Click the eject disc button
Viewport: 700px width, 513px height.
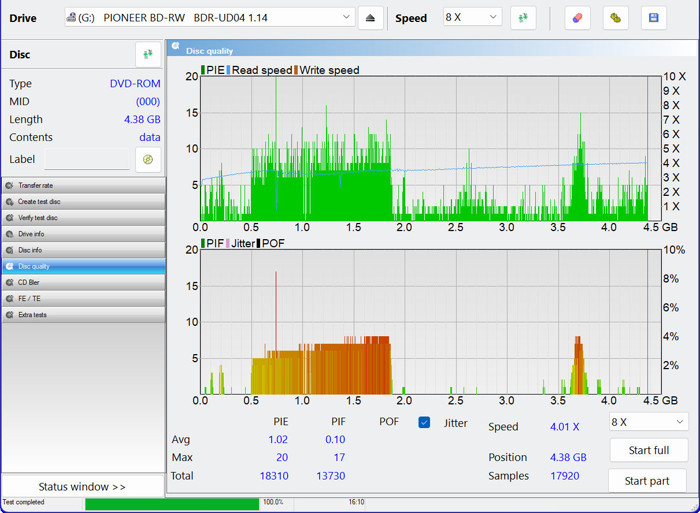(x=370, y=18)
